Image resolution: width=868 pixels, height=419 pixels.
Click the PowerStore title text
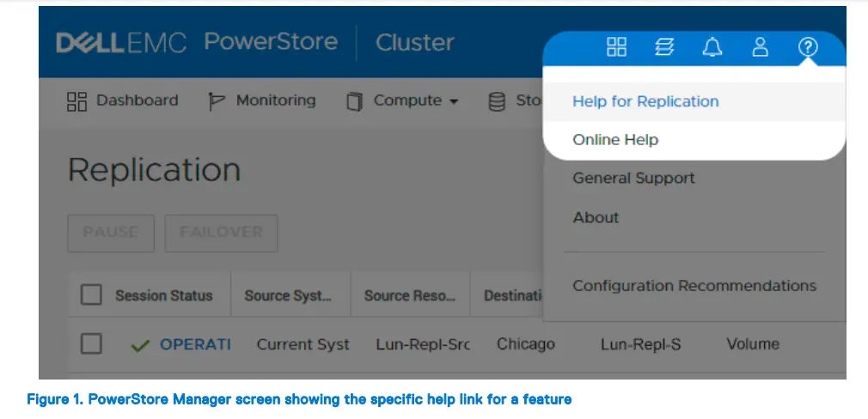[271, 41]
